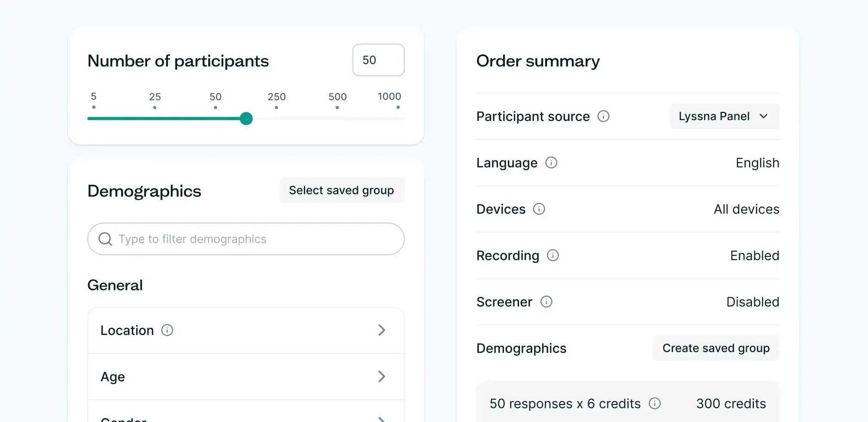The image size is (868, 422).
Task: Click the info icon next to Language
Action: click(551, 163)
